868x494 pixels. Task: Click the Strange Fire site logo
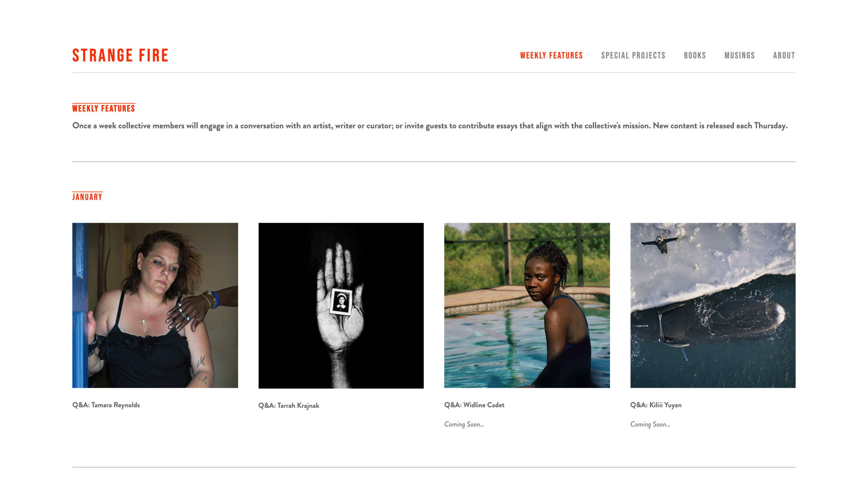[x=120, y=56]
